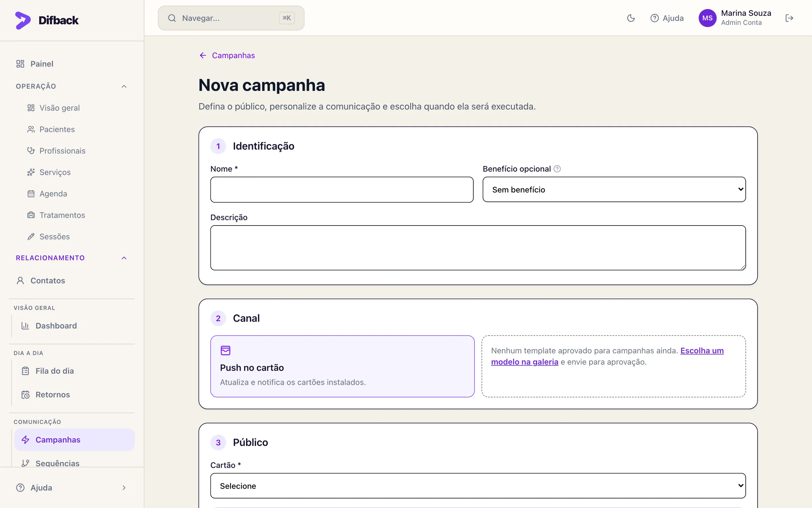Click the Tratamentos briefcase icon

click(31, 215)
